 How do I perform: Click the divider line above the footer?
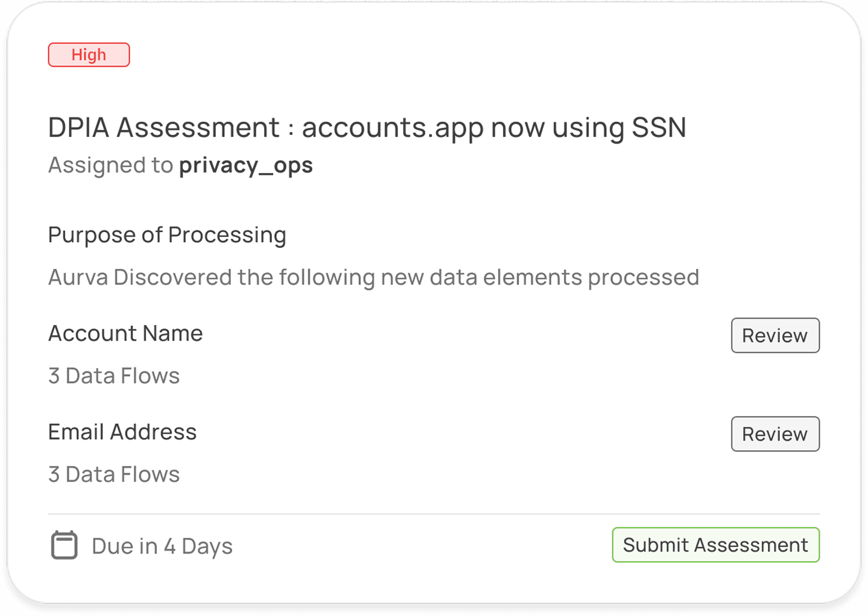click(x=434, y=514)
